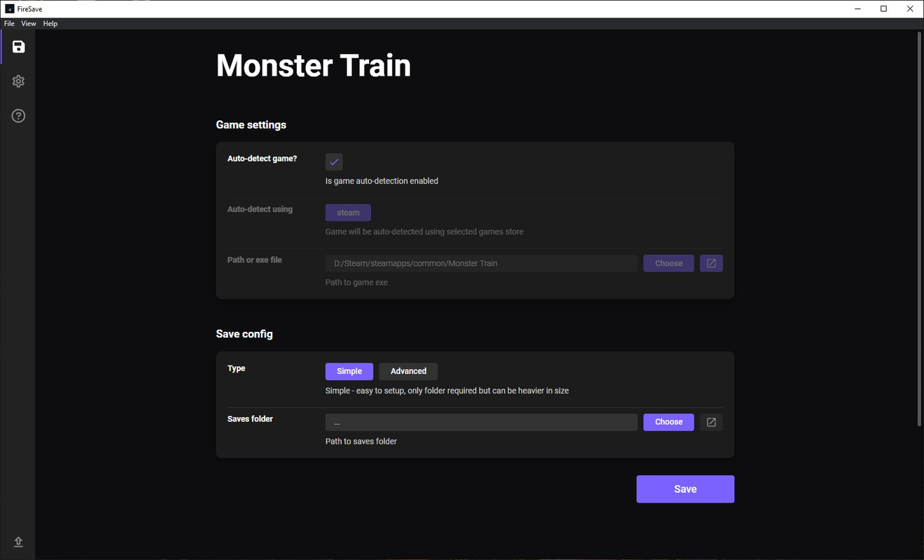
Task: Click the 'Simple - easy to setup' description text
Action: click(447, 391)
